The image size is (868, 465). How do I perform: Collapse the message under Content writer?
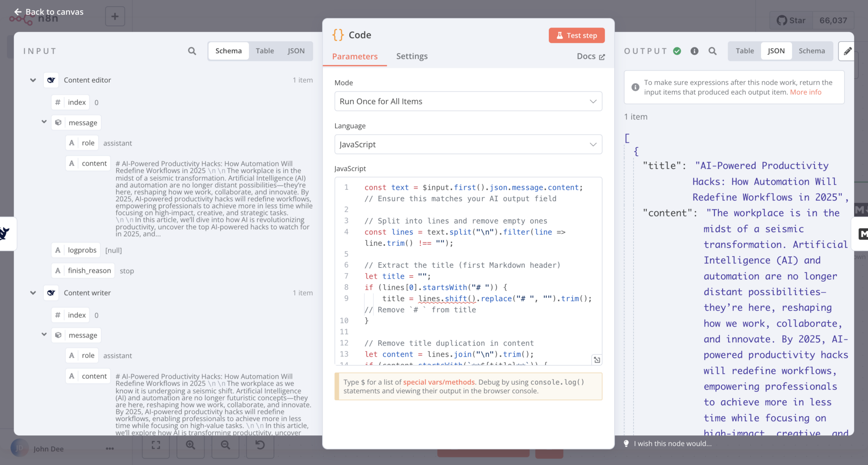(44, 335)
